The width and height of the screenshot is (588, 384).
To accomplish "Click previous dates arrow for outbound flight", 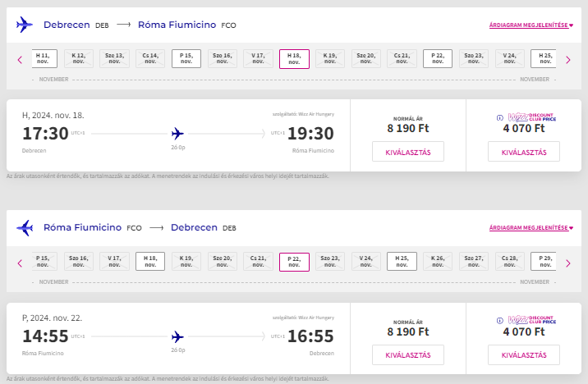I will click(x=20, y=59).
